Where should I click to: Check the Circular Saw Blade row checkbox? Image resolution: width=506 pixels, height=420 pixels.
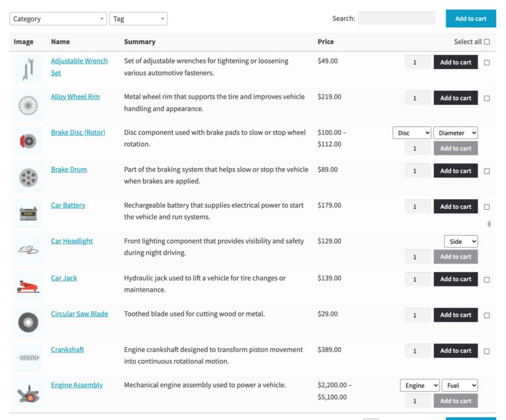[x=487, y=316]
